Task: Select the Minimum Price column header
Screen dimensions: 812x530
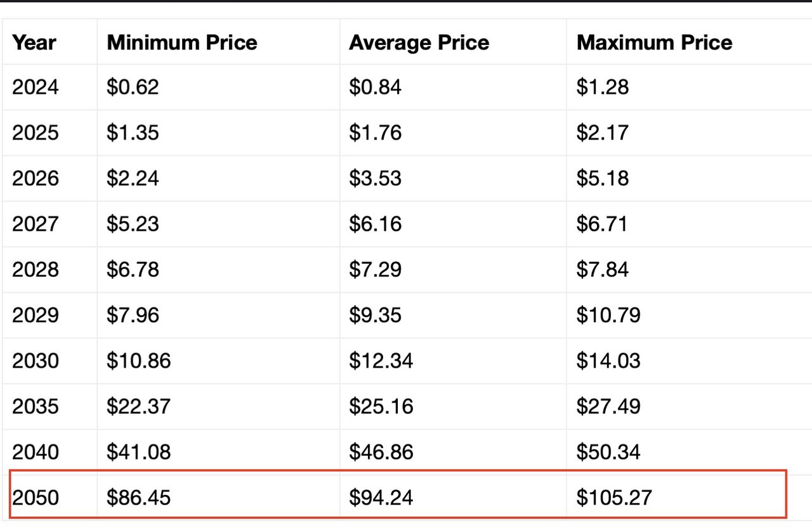Action: 218,42
